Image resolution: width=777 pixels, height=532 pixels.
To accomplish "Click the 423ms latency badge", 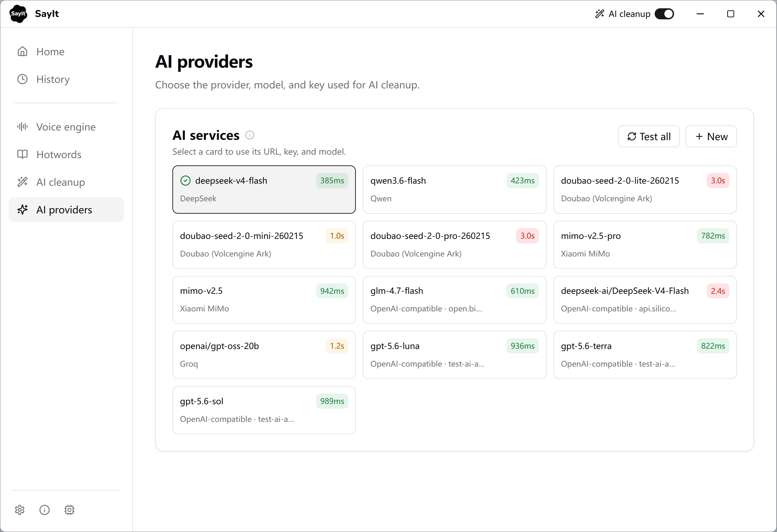I will point(522,181).
